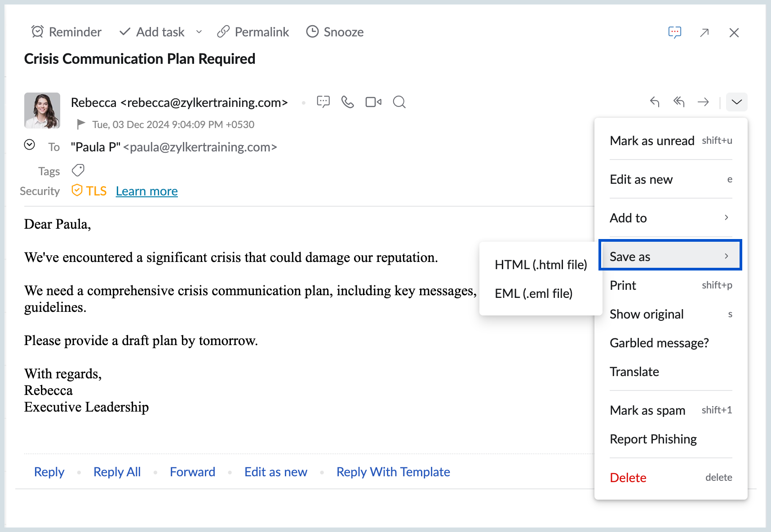
Task: Select HTML (.html file) save option
Action: pyautogui.click(x=541, y=265)
